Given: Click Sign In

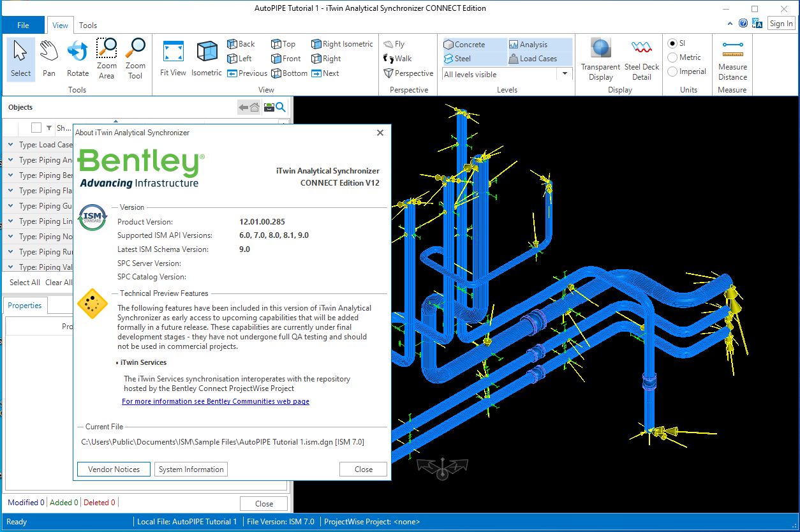Looking at the screenshot, I should 781,24.
